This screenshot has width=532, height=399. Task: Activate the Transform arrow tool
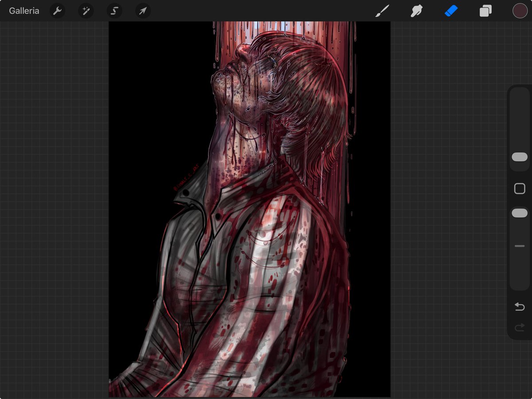coord(143,11)
